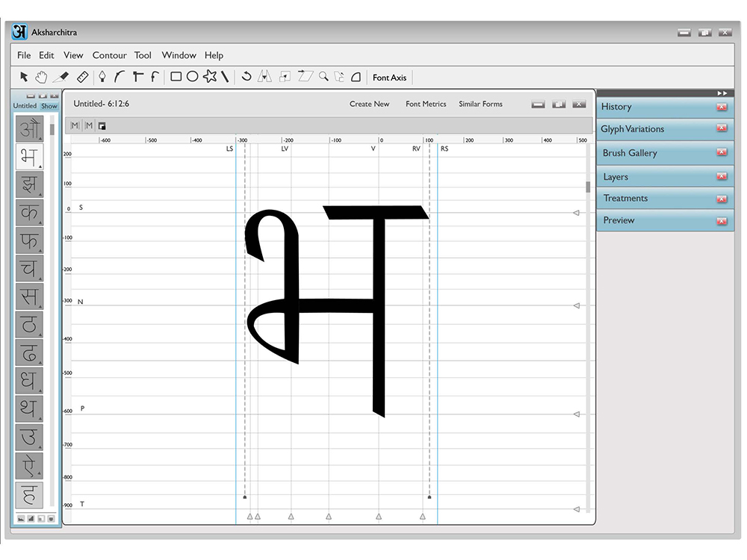
Task: Click Create New in glyph window
Action: point(369,104)
